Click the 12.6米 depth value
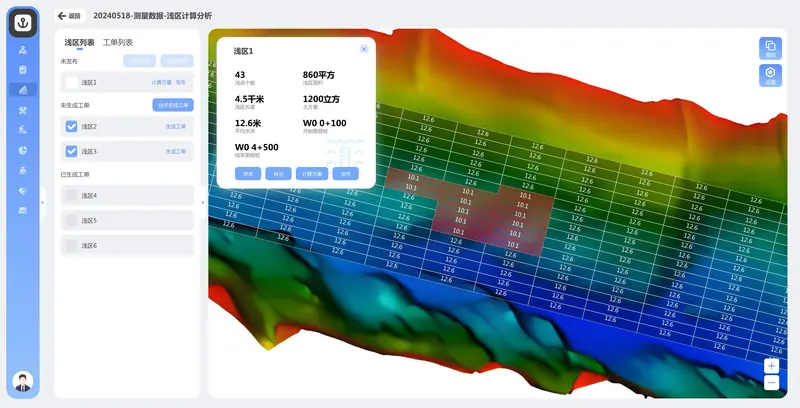Screen dimensions: 800x408 pos(248,123)
